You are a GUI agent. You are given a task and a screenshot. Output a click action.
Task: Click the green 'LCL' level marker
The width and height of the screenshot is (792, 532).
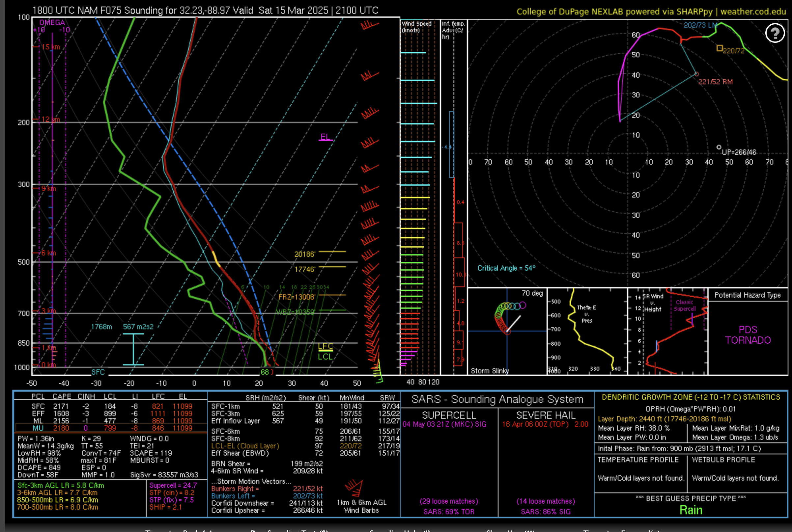325,357
